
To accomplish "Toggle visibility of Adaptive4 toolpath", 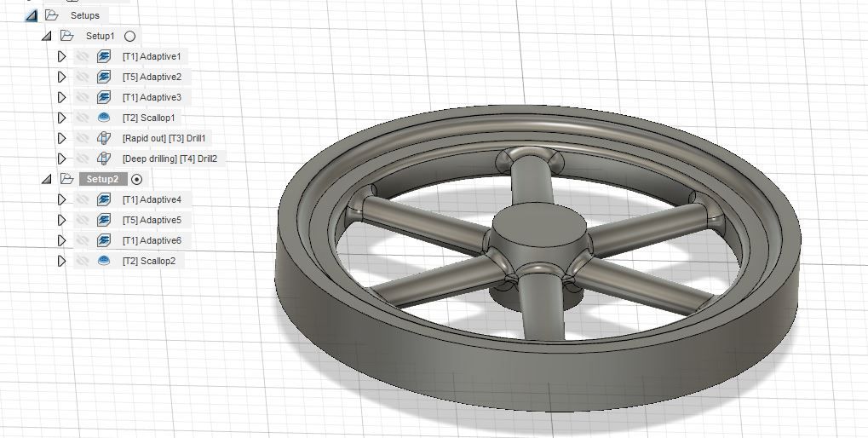I will pos(83,199).
